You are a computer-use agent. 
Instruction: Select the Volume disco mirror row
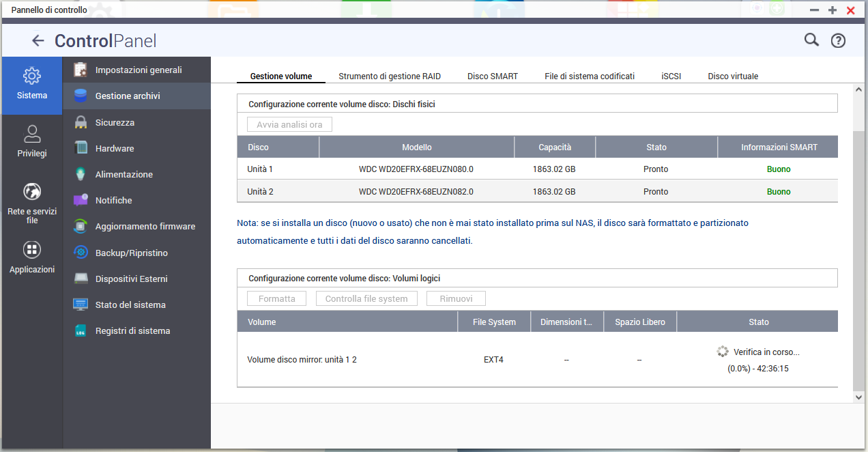[x=537, y=360]
